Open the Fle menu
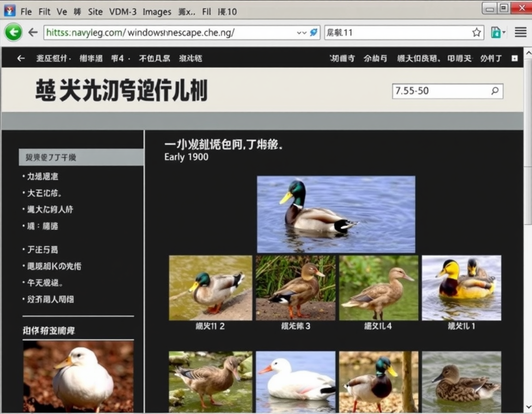Image resolution: width=532 pixels, height=414 pixels. click(x=26, y=12)
